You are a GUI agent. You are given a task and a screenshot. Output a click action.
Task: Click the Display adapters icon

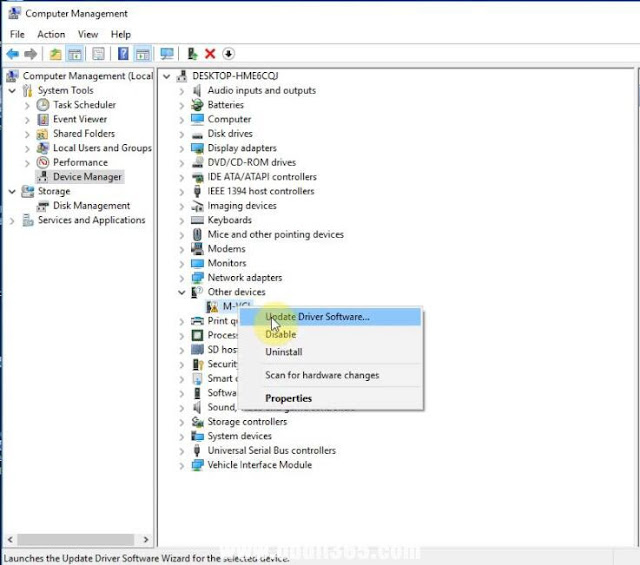198,148
